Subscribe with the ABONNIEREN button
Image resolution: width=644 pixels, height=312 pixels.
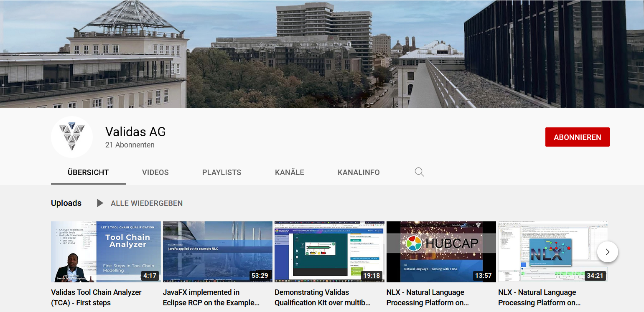578,137
